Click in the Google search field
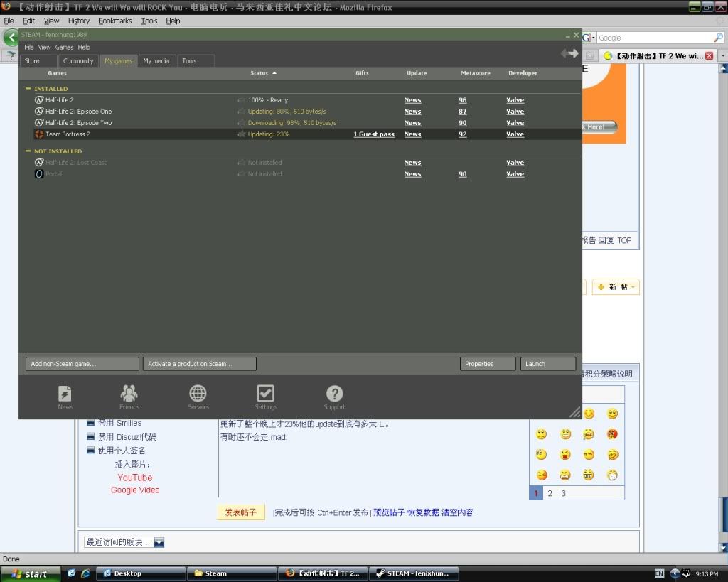Image resolution: width=728 pixels, height=582 pixels. [x=655, y=38]
